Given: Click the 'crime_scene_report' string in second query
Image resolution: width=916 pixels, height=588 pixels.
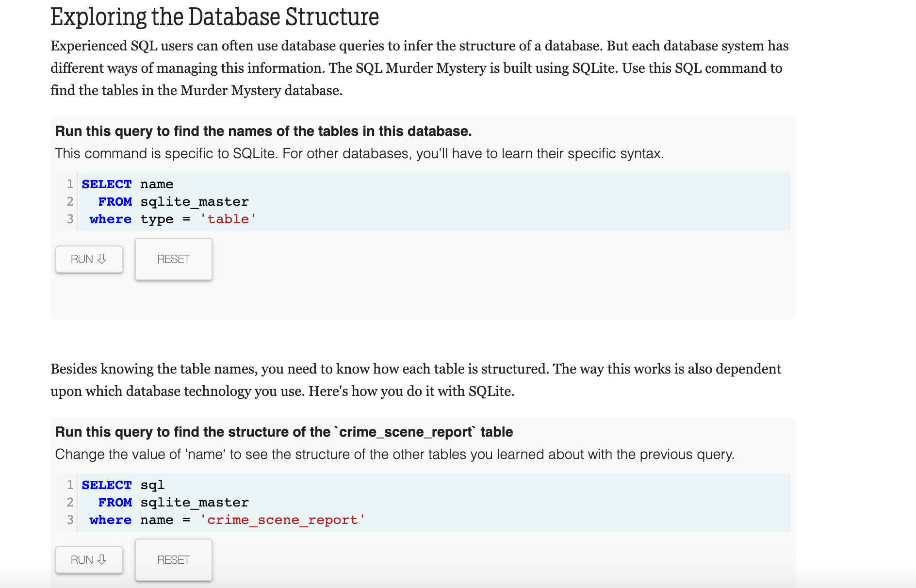Looking at the screenshot, I should click(282, 520).
